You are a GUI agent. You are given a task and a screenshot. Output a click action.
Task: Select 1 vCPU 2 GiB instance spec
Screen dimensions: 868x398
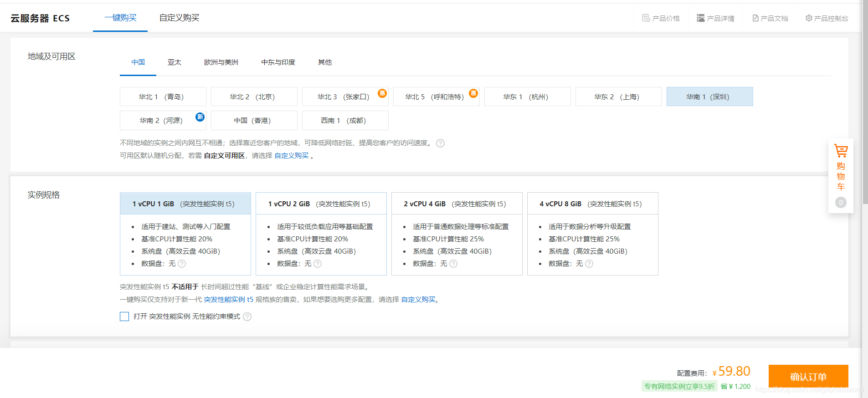point(321,234)
